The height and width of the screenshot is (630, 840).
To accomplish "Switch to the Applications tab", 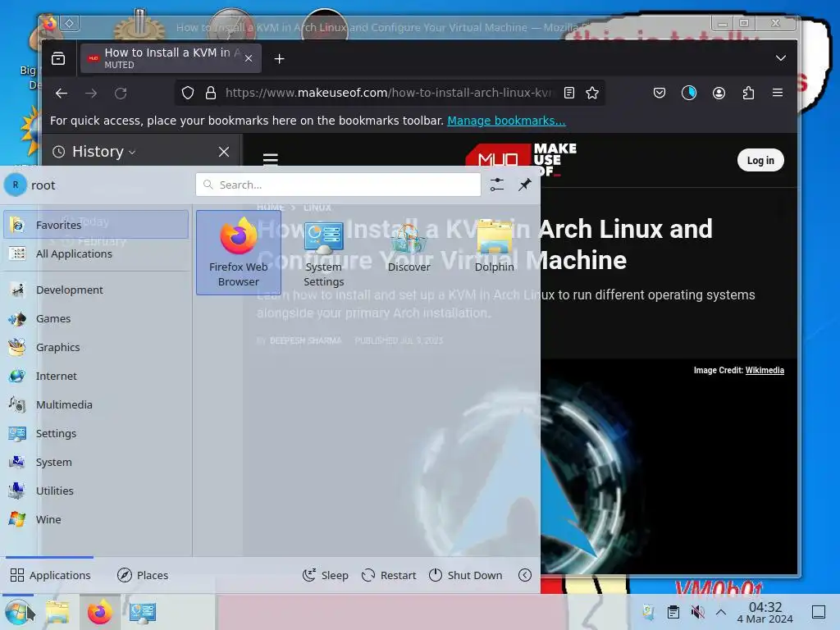I will click(x=50, y=575).
